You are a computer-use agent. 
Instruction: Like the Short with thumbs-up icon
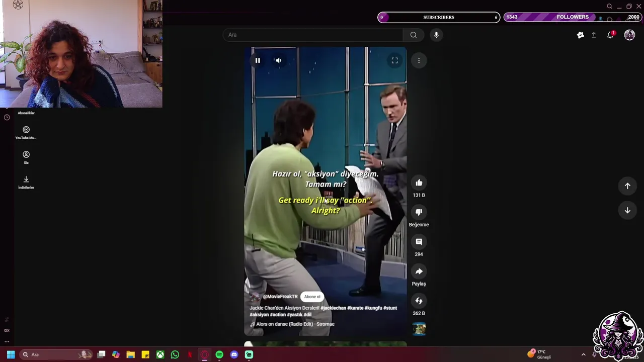click(419, 183)
